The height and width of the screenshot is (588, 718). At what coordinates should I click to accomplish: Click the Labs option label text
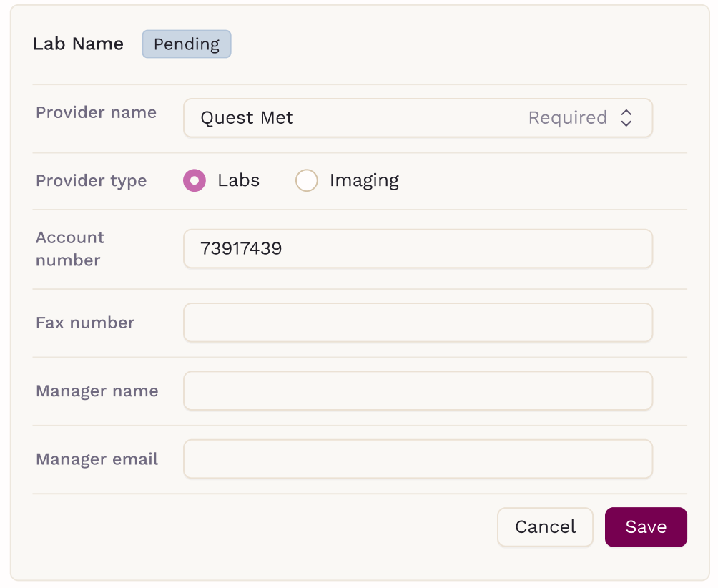[238, 180]
